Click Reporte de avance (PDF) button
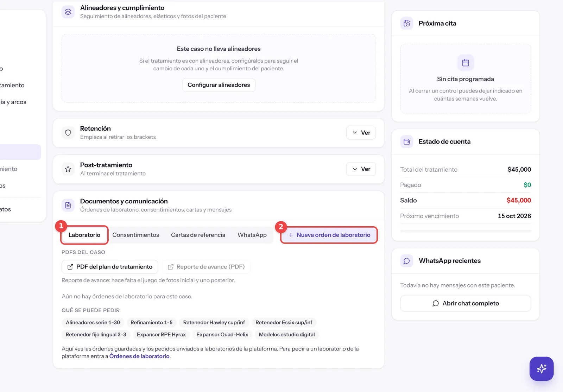Image resolution: width=563 pixels, height=392 pixels. coord(206,267)
